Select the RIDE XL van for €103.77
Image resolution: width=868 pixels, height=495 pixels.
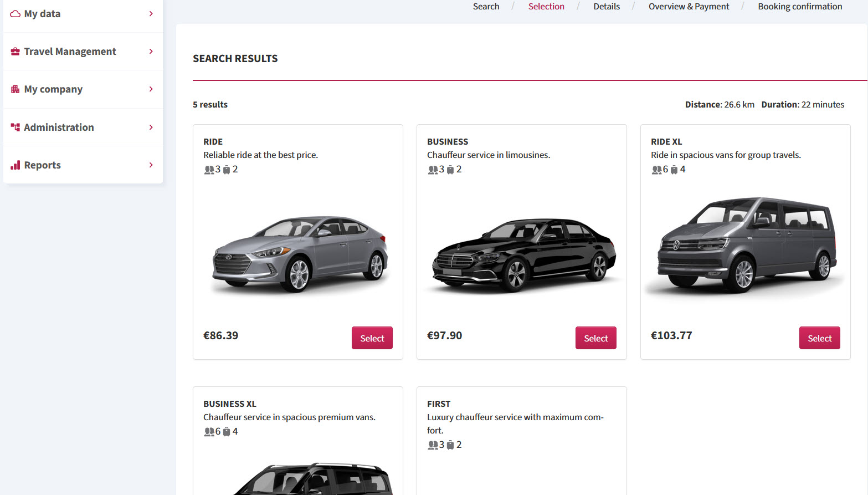click(x=820, y=338)
